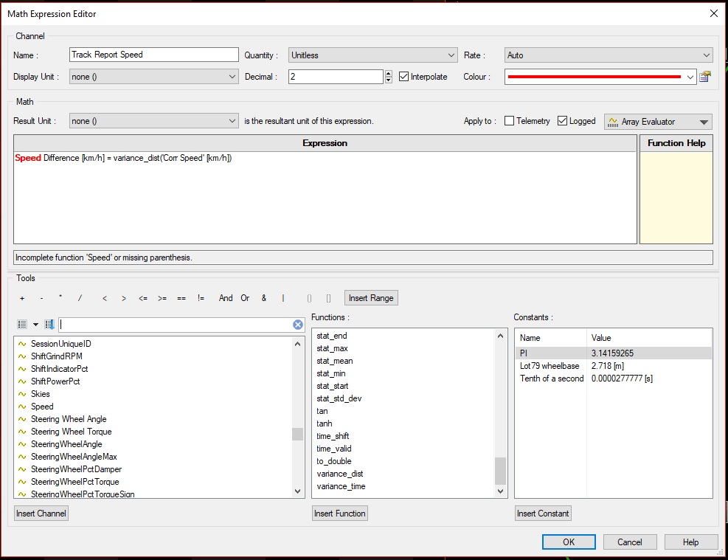Insert the Or logical operator
This screenshot has height=560, width=728.
coord(245,298)
